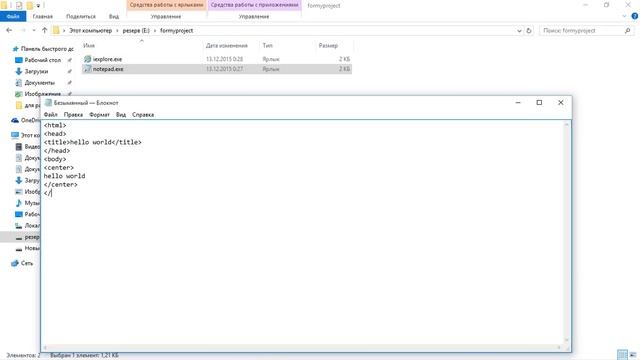640x360 pixels.
Task: Open Notepad Правка menu
Action: 73,115
